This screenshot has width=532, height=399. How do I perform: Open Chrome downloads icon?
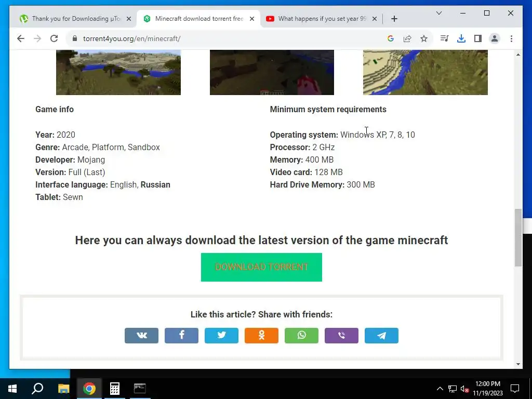pos(461,38)
